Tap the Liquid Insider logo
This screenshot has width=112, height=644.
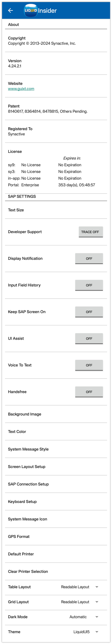coord(40,11)
